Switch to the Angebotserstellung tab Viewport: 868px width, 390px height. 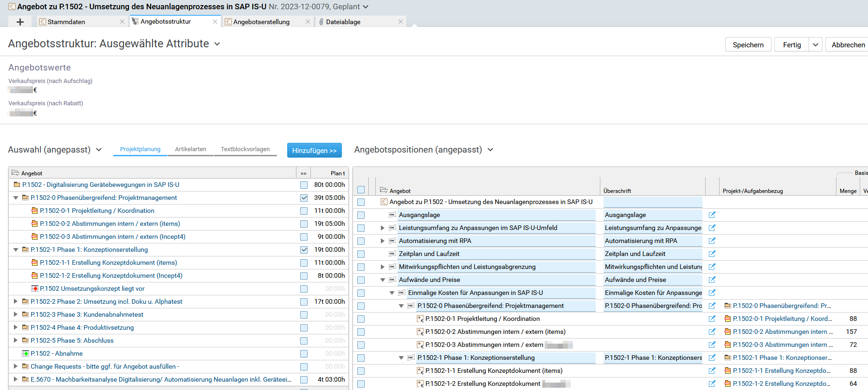pos(262,22)
